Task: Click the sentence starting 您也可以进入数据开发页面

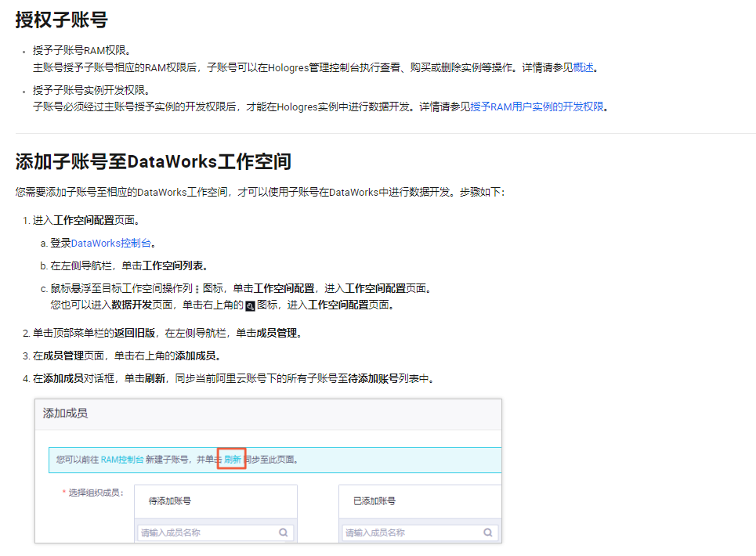Action: click(x=222, y=305)
